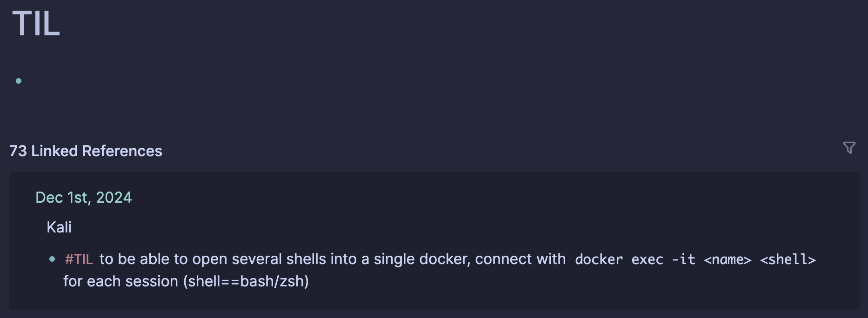Click the bullet of the empty block

pyautogui.click(x=19, y=81)
